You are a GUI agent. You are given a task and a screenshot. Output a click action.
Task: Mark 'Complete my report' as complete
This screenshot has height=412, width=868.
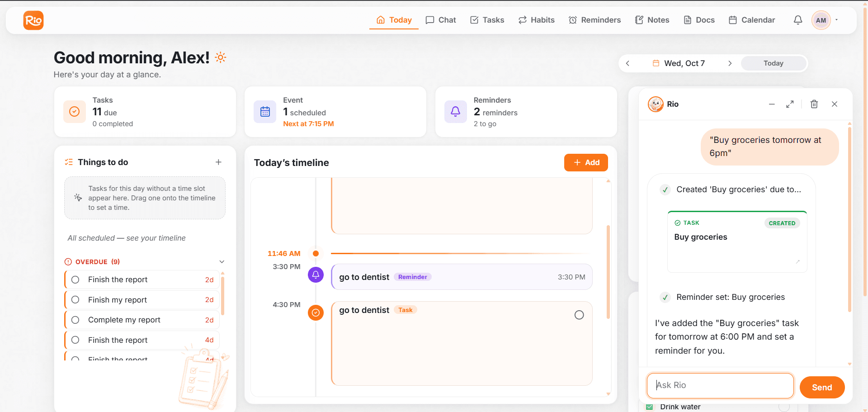point(75,320)
